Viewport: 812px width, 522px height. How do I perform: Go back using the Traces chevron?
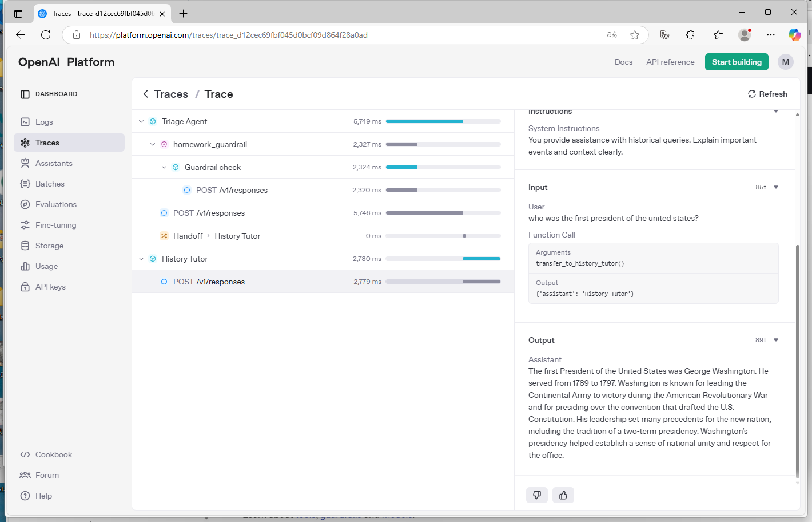(145, 94)
